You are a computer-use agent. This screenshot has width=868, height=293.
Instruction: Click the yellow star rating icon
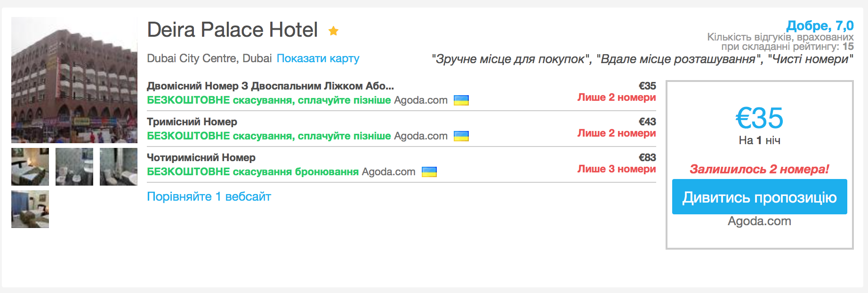pos(333,31)
